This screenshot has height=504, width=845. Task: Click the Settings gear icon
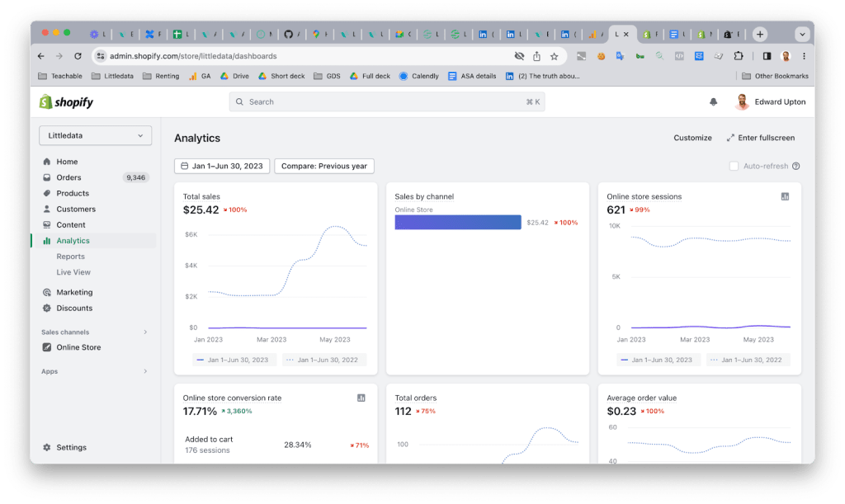pyautogui.click(x=47, y=447)
